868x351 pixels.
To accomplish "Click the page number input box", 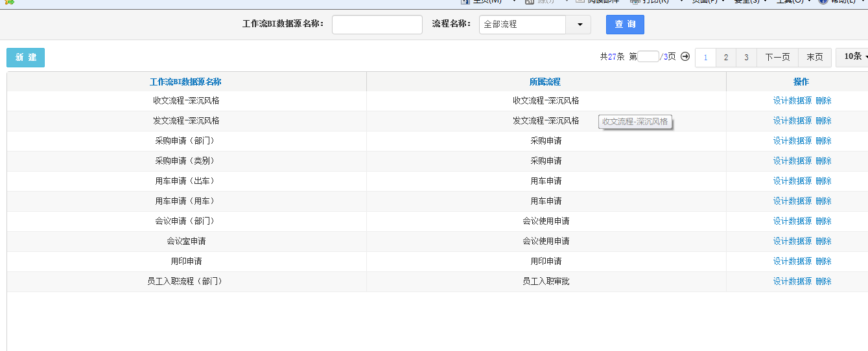I will click(x=648, y=57).
